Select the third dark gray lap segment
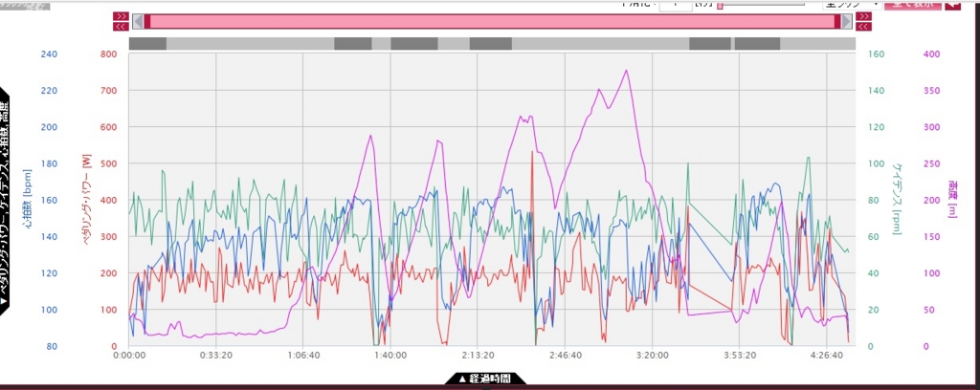 coord(414,44)
